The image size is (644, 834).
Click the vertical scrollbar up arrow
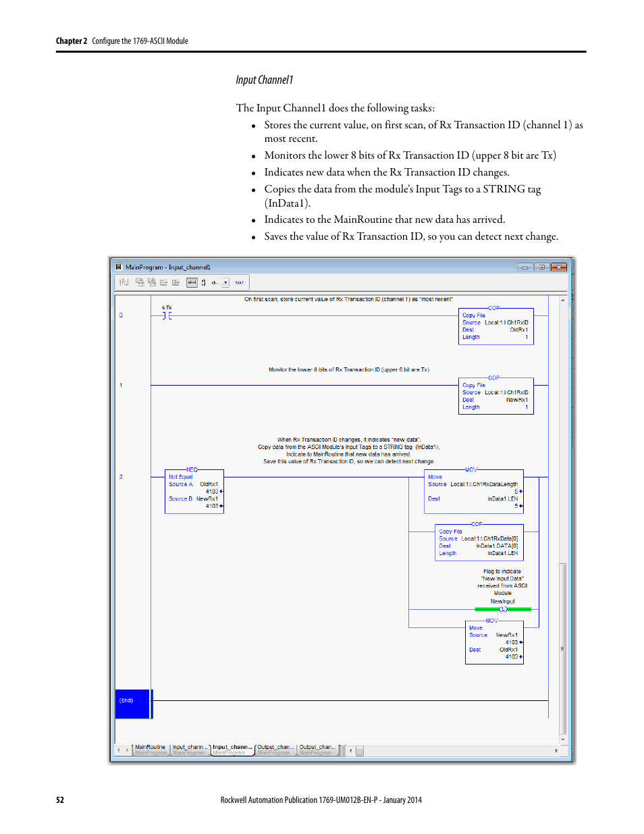(x=563, y=300)
